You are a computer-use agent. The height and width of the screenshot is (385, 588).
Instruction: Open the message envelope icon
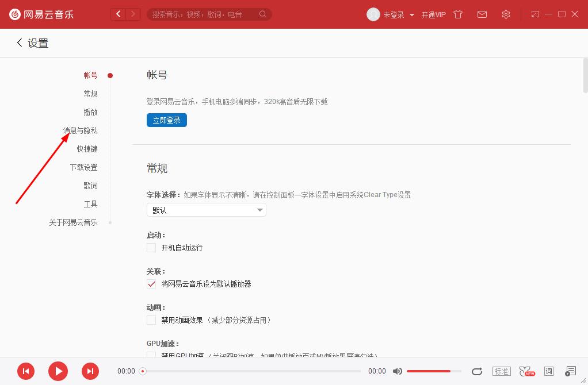click(x=482, y=14)
